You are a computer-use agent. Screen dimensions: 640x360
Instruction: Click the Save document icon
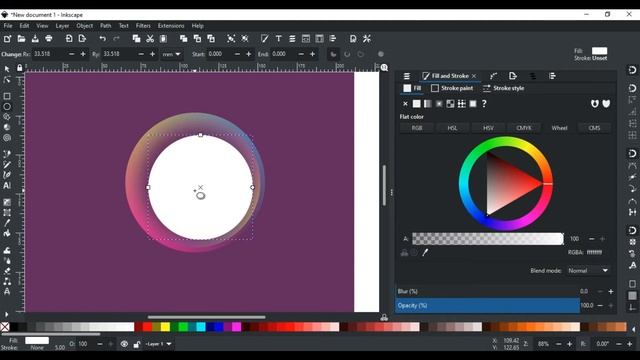35,39
